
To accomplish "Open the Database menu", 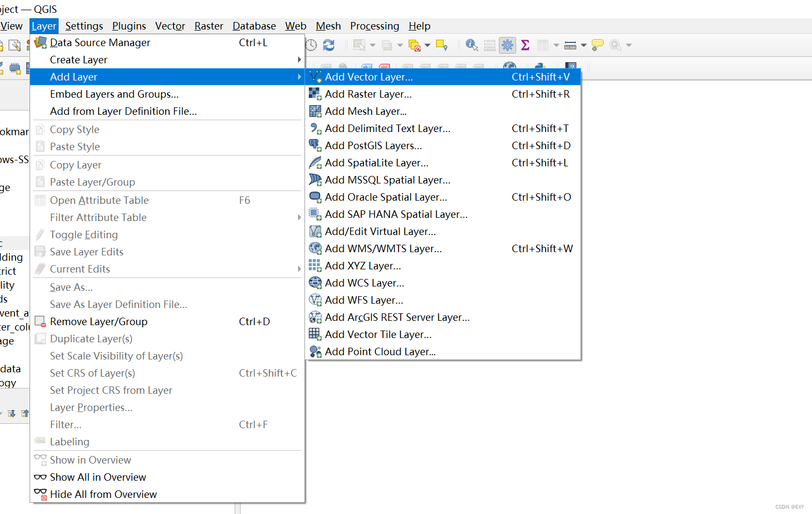I will (254, 26).
